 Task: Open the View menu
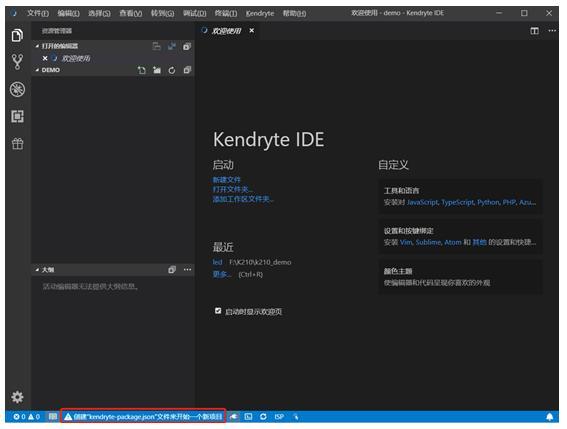(131, 13)
